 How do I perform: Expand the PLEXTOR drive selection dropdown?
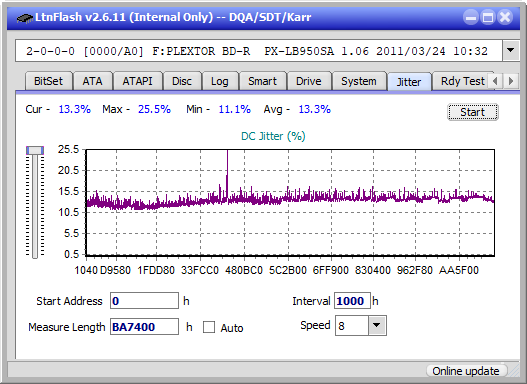pos(511,51)
